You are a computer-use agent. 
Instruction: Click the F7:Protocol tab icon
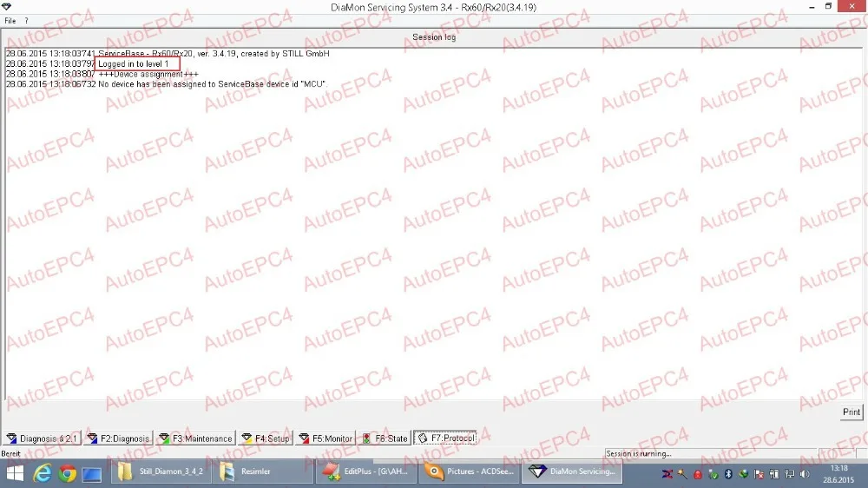[423, 439]
